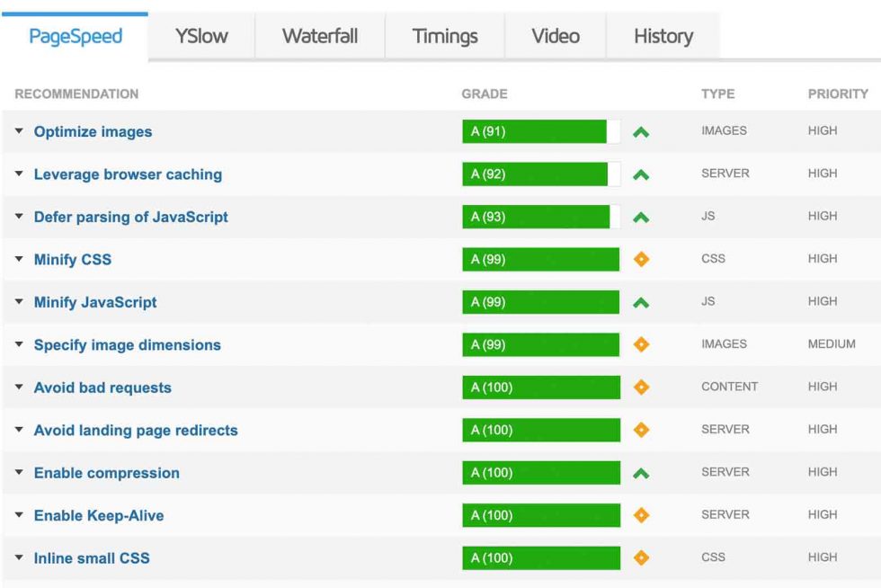Image resolution: width=881 pixels, height=588 pixels.
Task: Click the orange diamond for Enable Keep-Alive
Action: point(641,515)
